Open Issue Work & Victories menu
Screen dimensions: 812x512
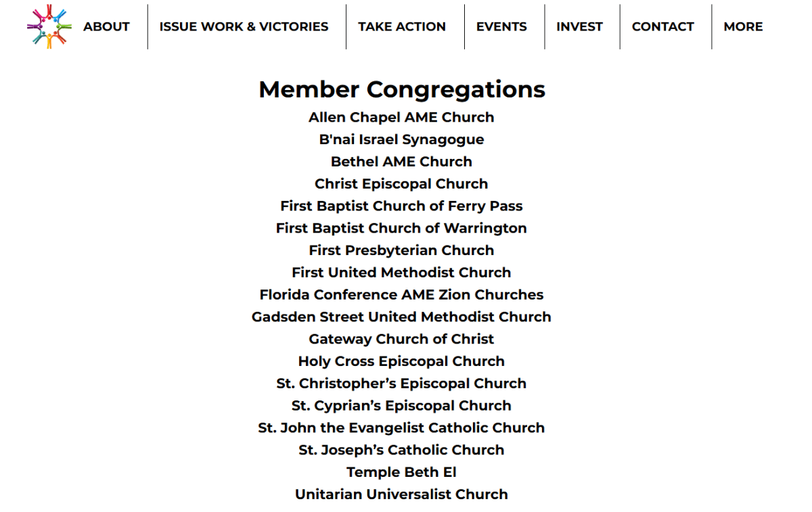244,27
